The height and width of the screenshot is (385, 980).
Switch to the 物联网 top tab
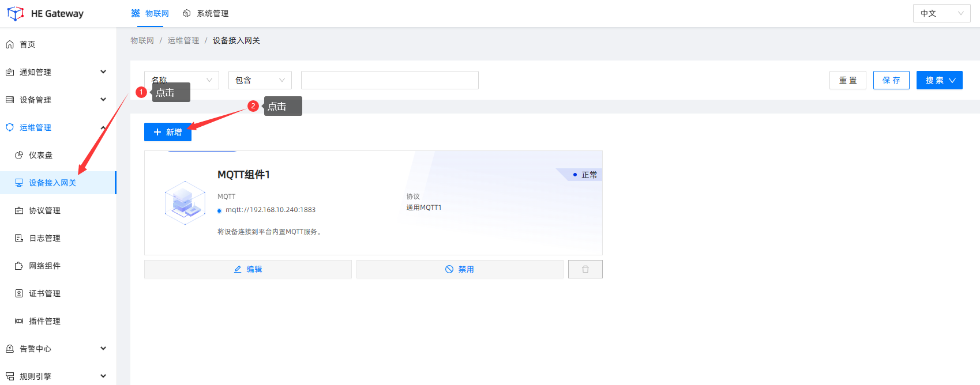pos(150,13)
